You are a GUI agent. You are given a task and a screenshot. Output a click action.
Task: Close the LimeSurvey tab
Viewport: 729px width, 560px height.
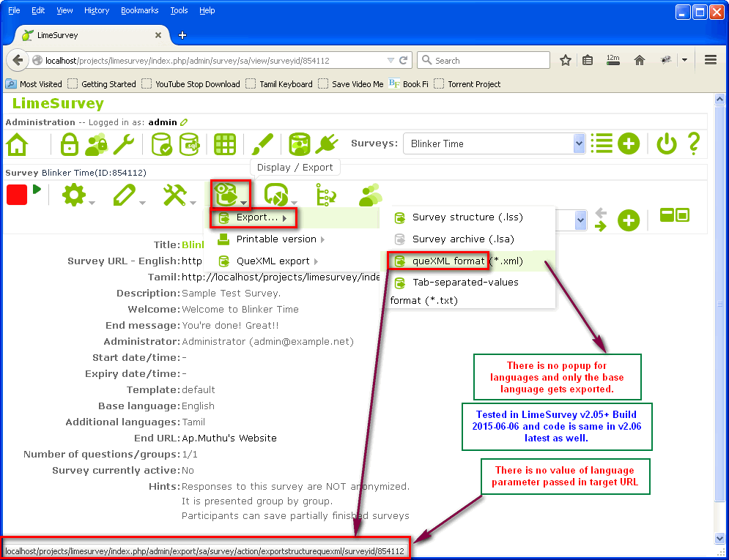tap(158, 35)
